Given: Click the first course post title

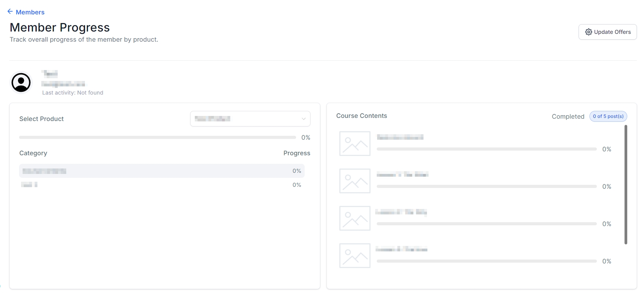Looking at the screenshot, I should click(x=400, y=137).
